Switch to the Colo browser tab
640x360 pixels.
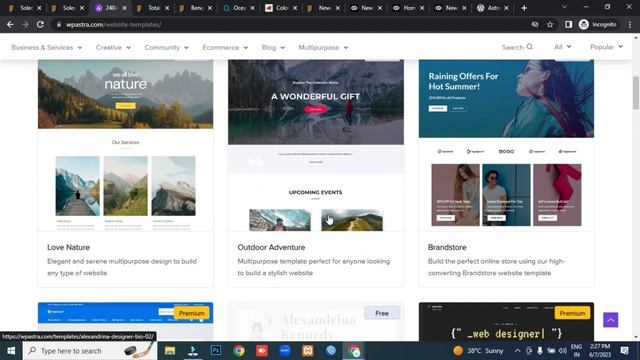pos(281,8)
